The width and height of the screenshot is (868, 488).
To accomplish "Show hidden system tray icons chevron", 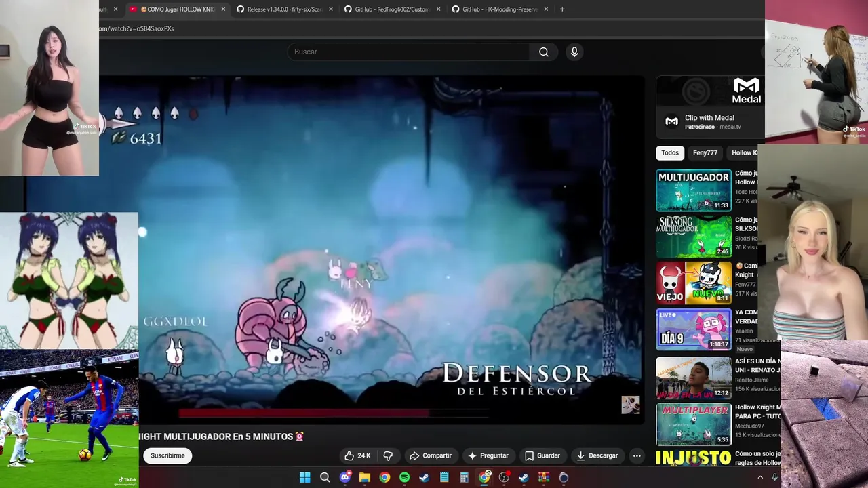I will point(760,477).
